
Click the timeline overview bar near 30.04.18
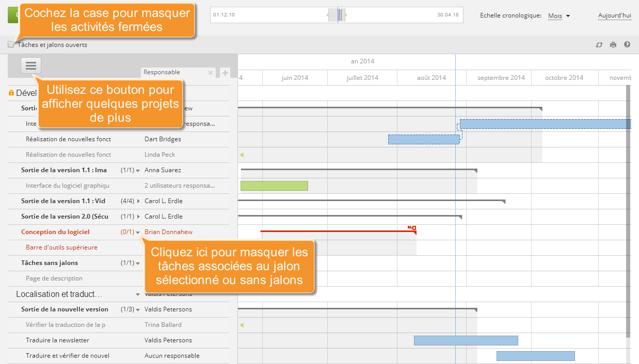point(448,14)
